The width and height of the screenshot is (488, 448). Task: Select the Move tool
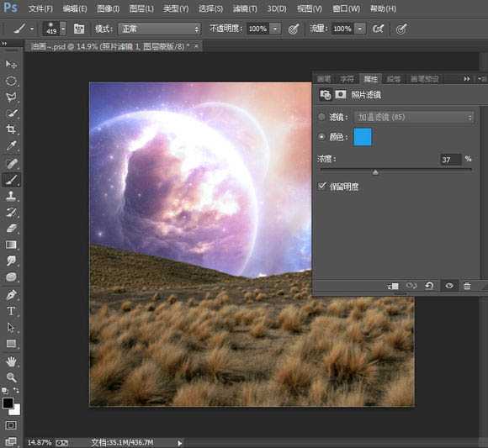[x=11, y=65]
